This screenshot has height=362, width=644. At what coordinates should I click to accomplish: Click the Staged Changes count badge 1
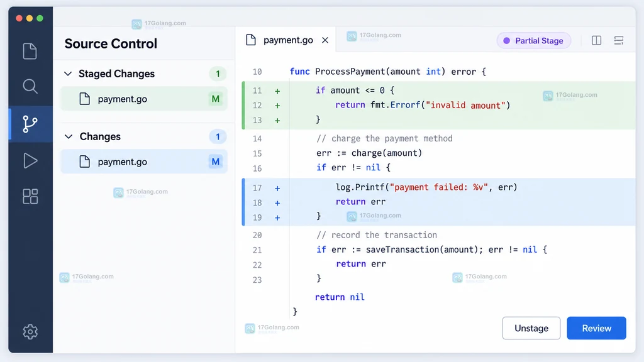(218, 74)
